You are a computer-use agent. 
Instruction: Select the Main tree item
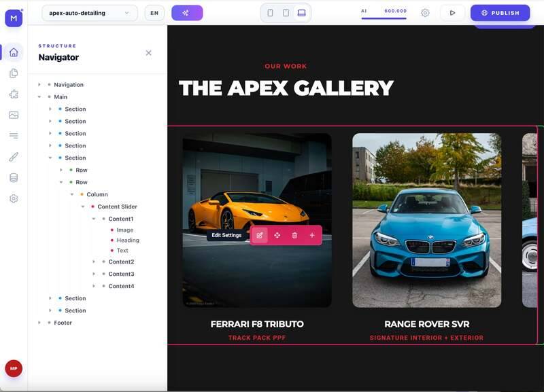(61, 96)
